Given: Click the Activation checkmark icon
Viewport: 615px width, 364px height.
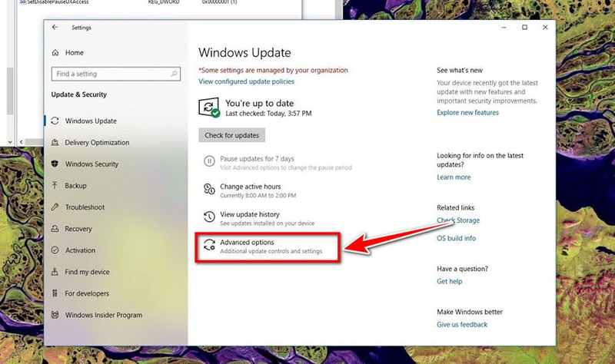Looking at the screenshot, I should point(55,250).
